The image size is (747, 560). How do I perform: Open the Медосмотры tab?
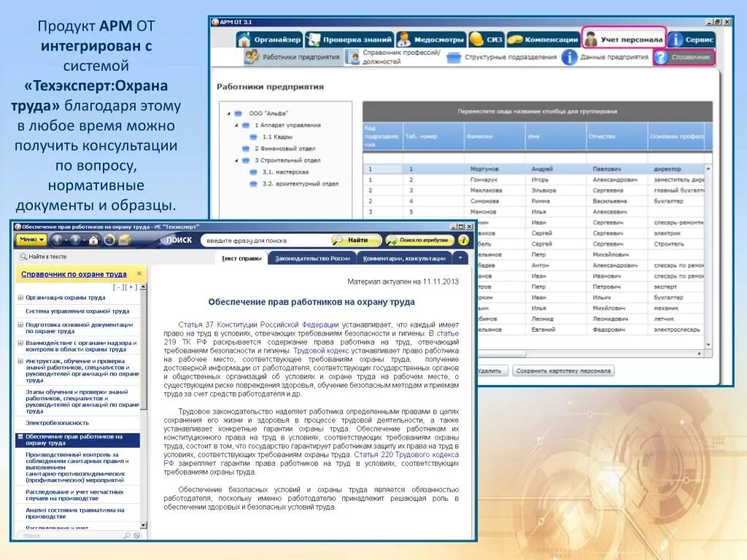[430, 39]
